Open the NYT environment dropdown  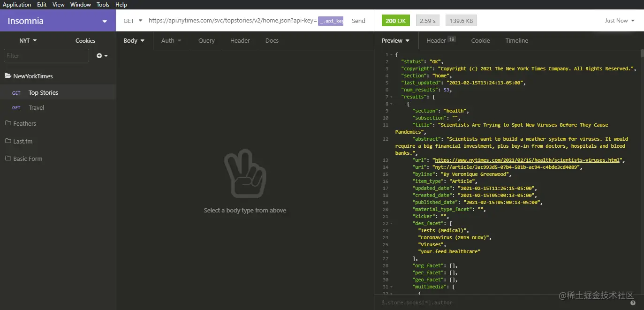[x=27, y=40]
